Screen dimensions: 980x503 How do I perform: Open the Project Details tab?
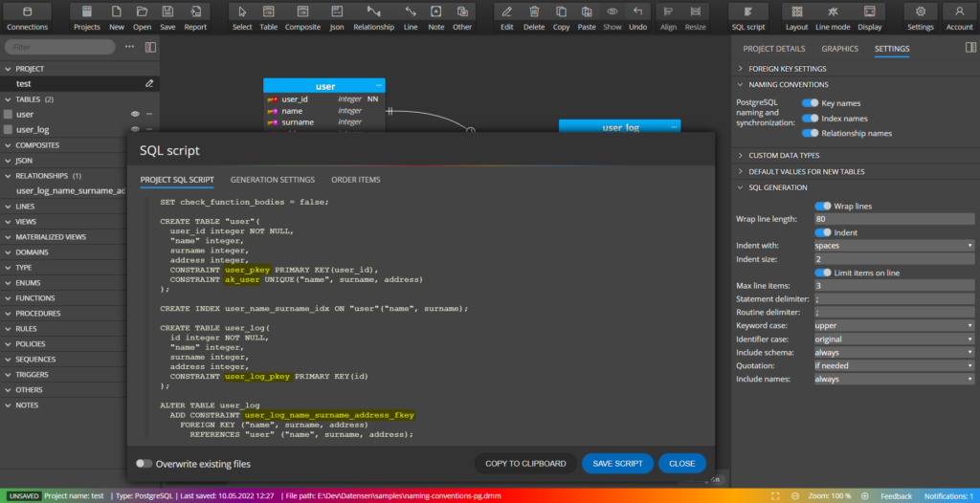[773, 49]
